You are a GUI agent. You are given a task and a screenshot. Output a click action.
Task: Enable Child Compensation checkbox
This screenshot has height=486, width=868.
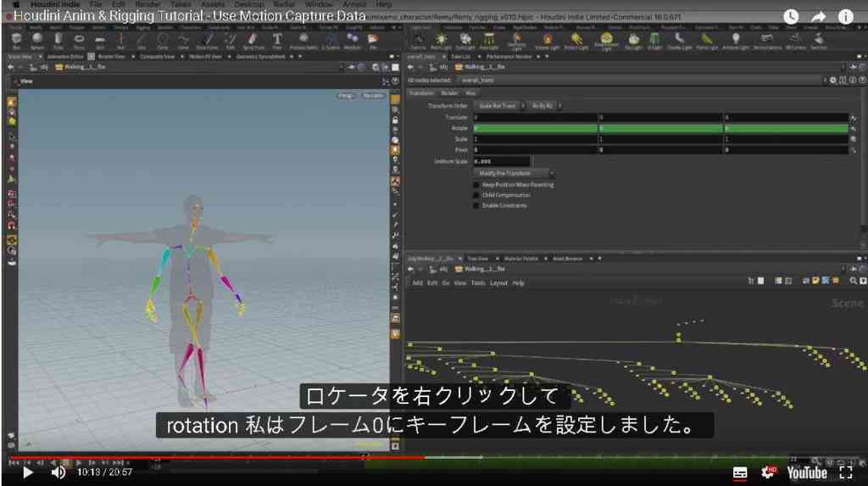click(476, 195)
